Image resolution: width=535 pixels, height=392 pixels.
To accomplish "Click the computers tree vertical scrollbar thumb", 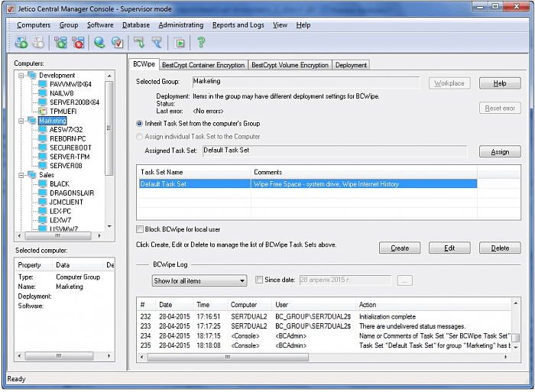I will pyautogui.click(x=109, y=128).
